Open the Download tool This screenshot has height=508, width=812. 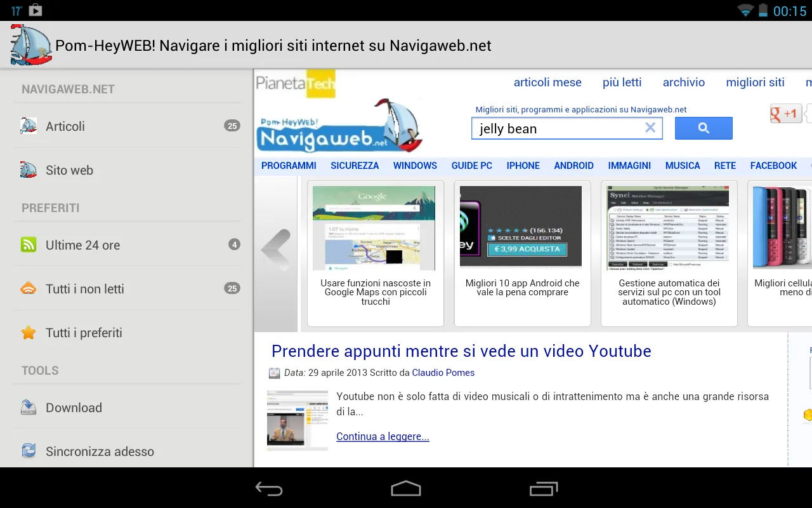127,408
